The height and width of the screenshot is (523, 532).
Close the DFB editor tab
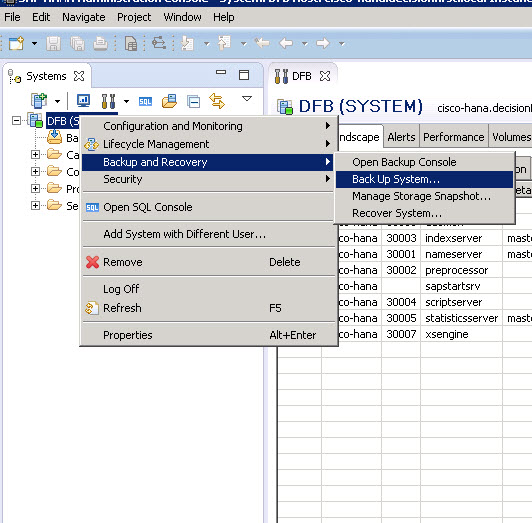pos(325,76)
